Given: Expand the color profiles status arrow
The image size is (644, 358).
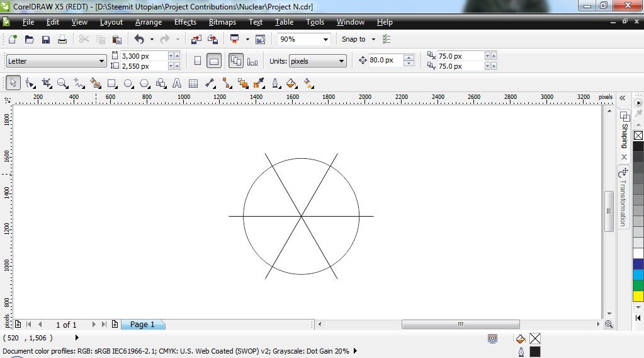Looking at the screenshot, I should tap(355, 350).
